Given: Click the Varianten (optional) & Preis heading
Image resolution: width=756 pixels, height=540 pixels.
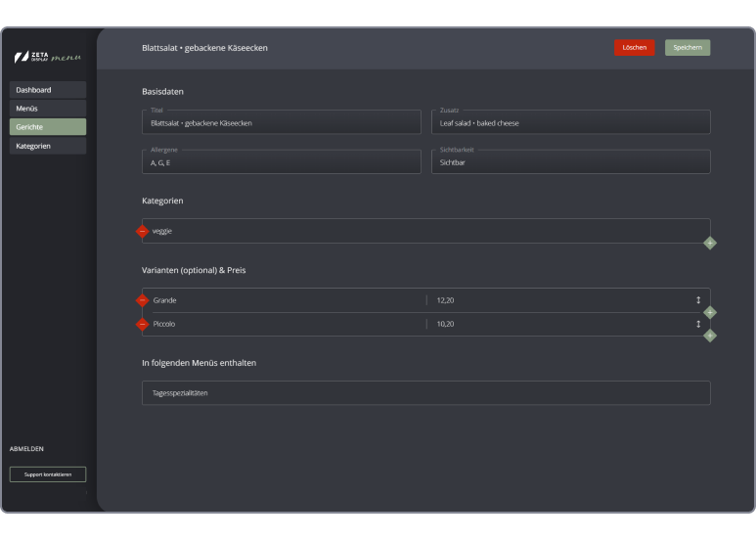Looking at the screenshot, I should (x=194, y=270).
